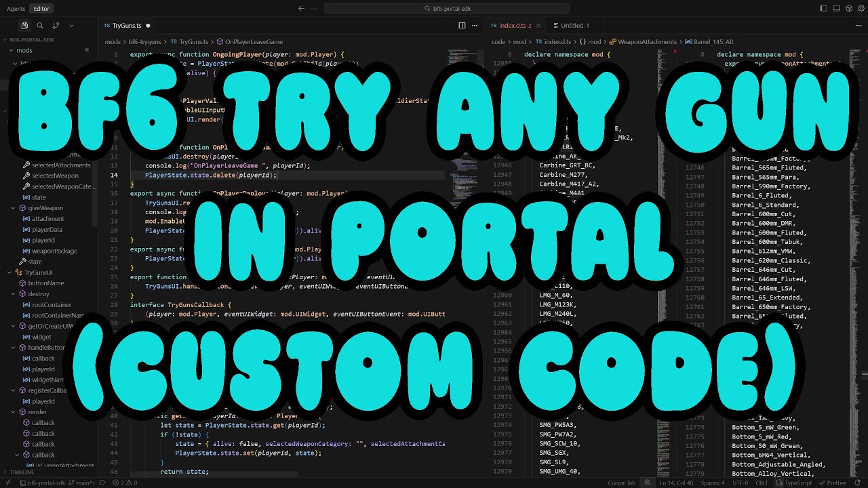Collapse the registerCallback outline node
Viewport: 868px width, 488px height.
point(14,390)
